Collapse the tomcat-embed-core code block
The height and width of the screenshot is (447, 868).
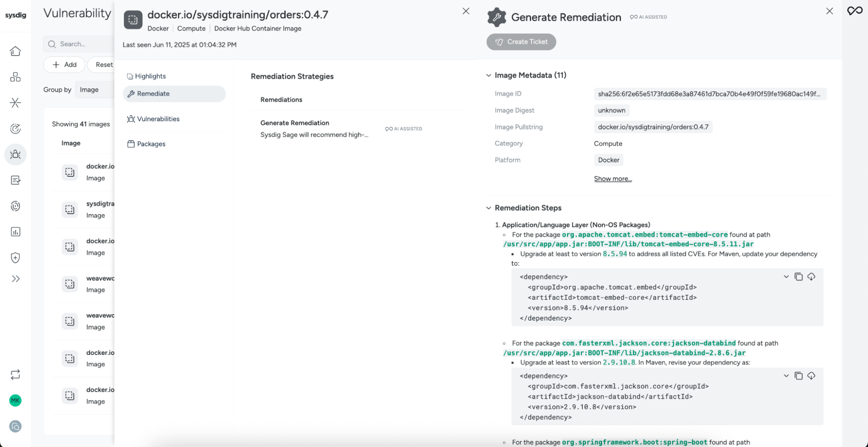786,277
